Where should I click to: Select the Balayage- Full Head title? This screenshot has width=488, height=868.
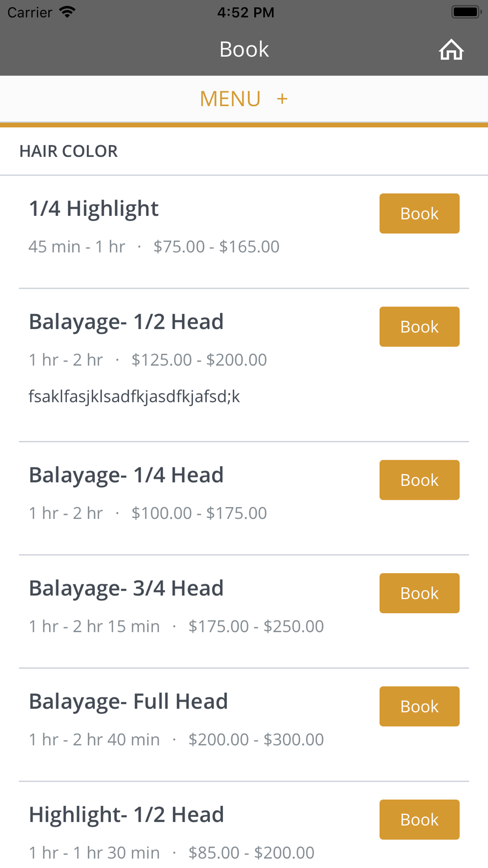point(128,702)
